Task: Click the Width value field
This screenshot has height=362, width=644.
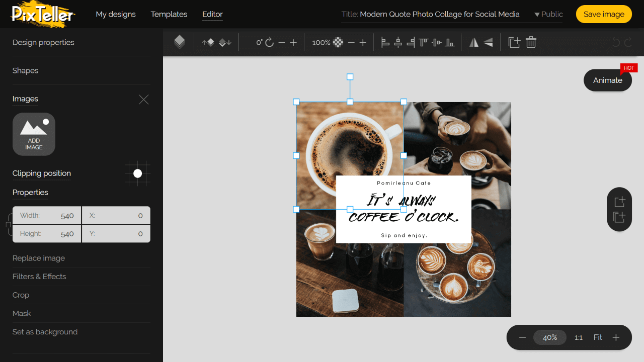Action: pos(47,215)
